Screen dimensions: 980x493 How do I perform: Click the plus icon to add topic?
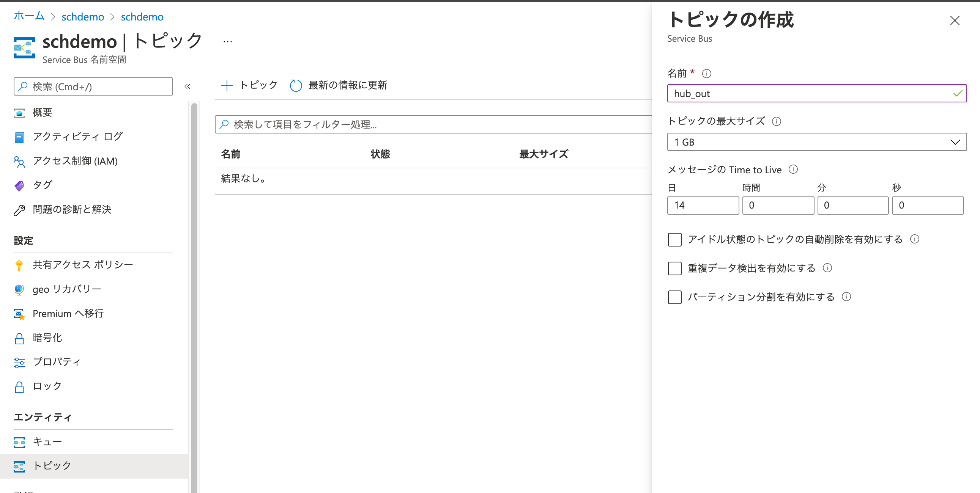(x=227, y=85)
